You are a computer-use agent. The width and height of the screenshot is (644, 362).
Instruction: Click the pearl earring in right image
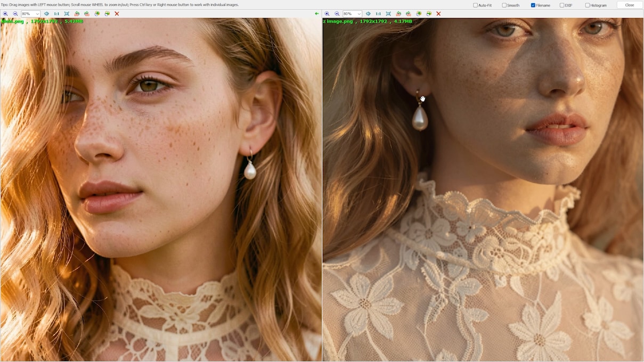tap(420, 117)
